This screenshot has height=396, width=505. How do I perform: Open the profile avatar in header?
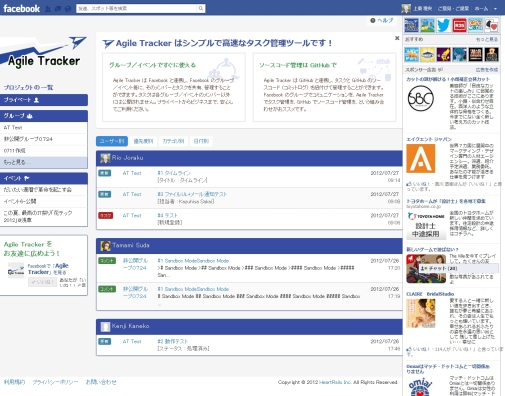[x=406, y=9]
